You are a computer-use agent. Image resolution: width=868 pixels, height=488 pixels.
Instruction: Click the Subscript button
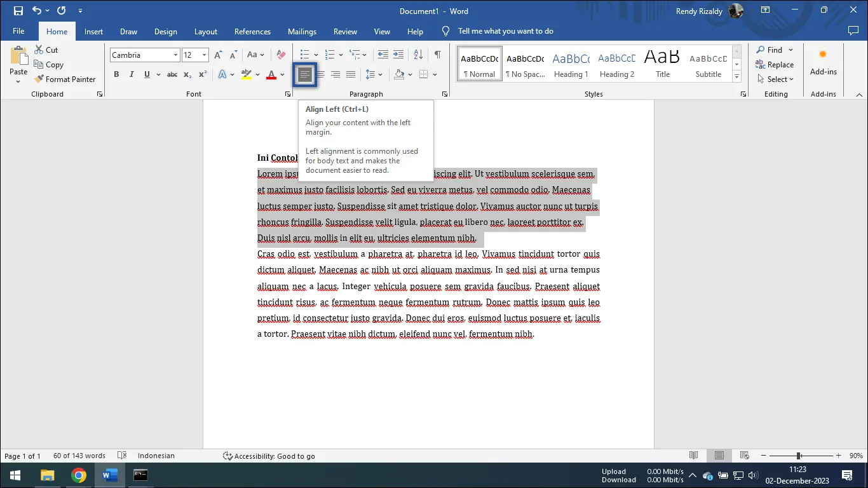(x=188, y=74)
